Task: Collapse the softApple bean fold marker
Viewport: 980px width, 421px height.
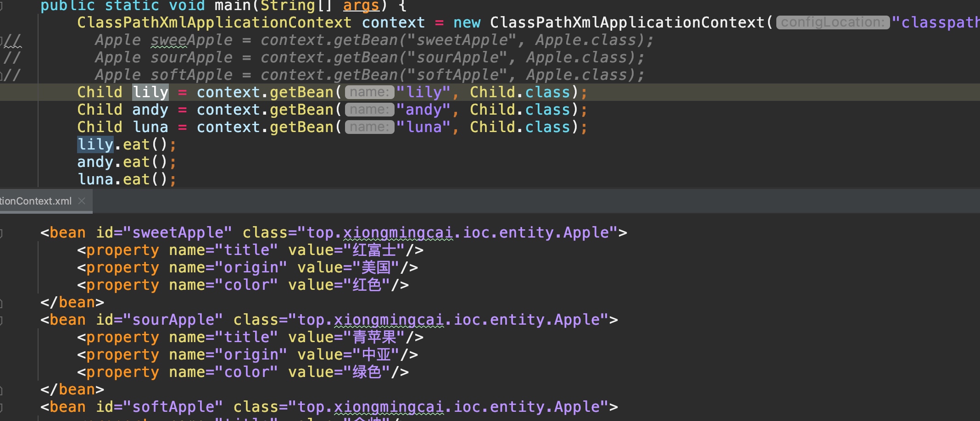Action: 1,407
